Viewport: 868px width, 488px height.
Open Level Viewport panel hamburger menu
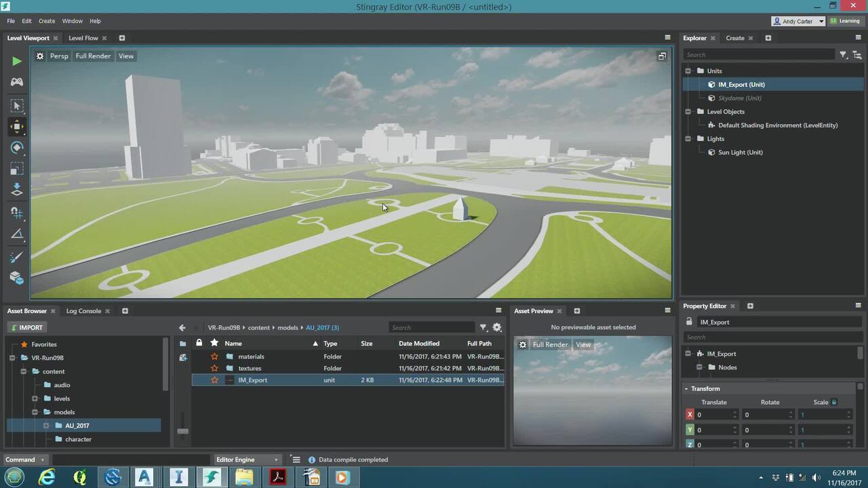click(x=667, y=38)
